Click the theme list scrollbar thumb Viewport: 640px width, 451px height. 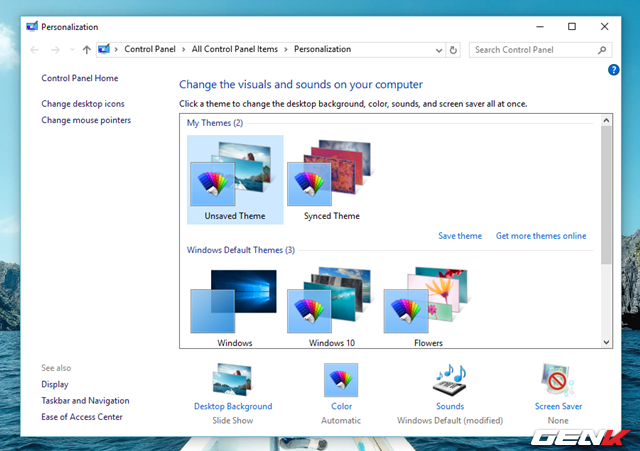[606, 195]
